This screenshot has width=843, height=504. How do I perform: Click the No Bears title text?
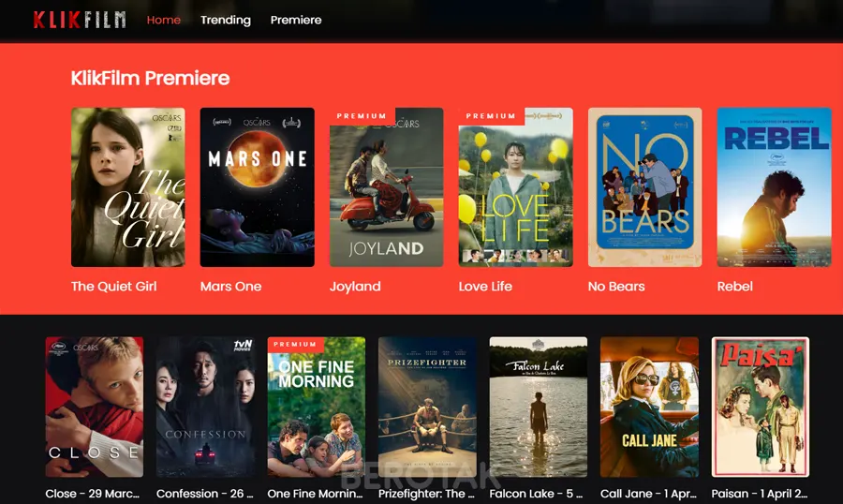pos(616,286)
